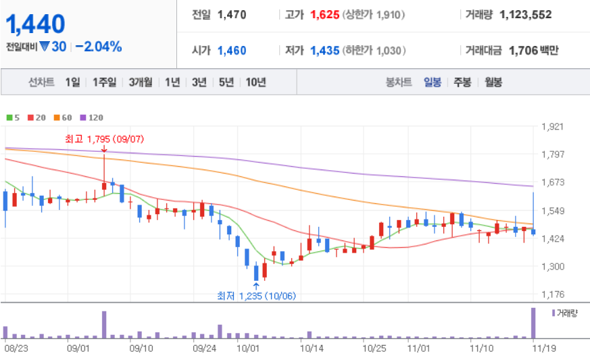This screenshot has height=364, width=590.
Task: Click the current price 1,440
Action: [35, 24]
